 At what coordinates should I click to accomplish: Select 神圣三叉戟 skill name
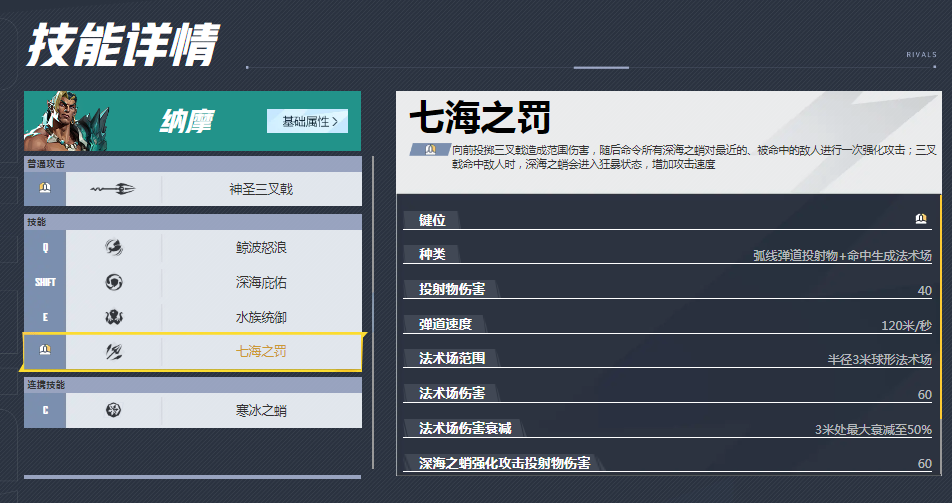260,188
